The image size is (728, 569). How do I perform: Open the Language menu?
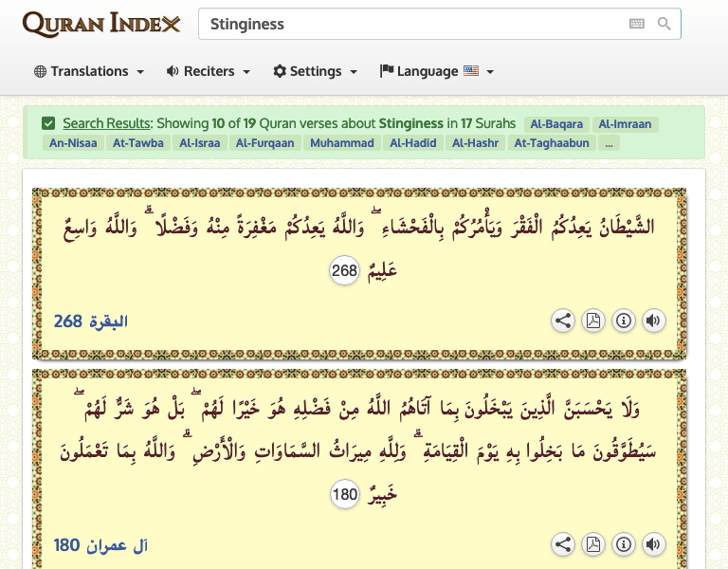coord(436,71)
